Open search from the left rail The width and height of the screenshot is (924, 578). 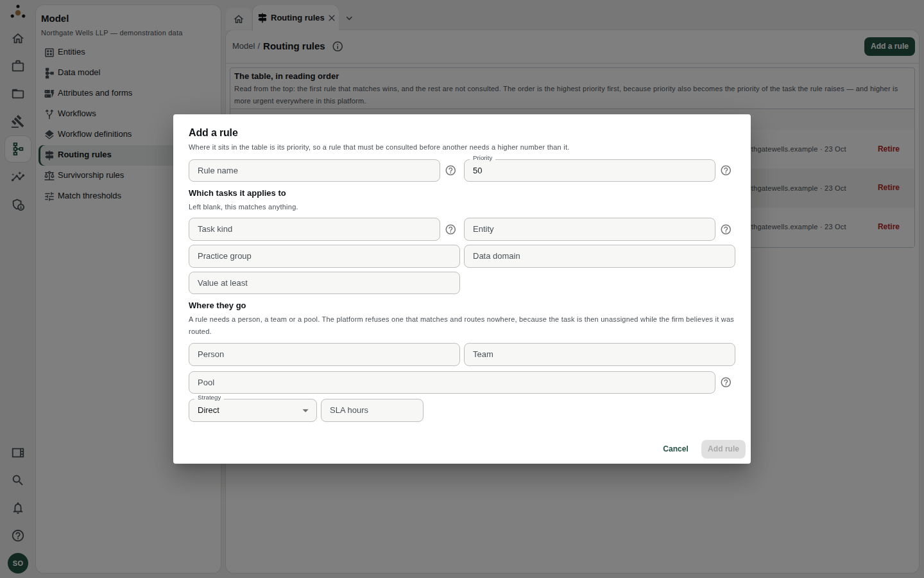18,480
